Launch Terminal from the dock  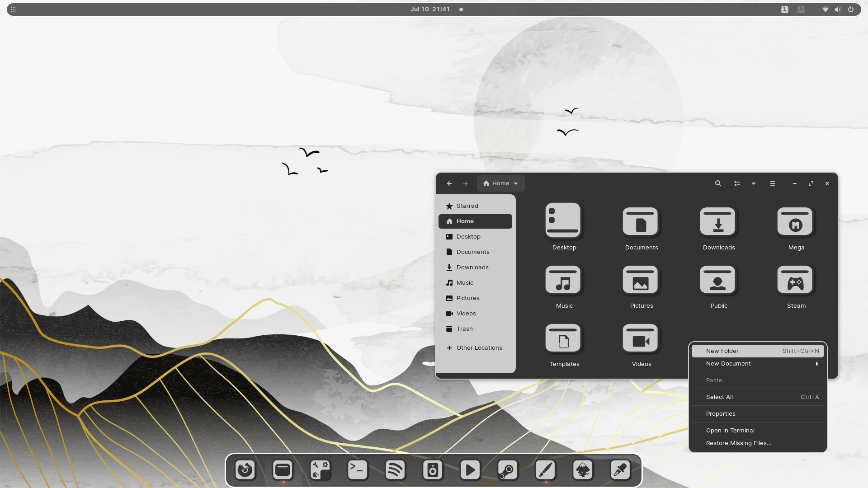(358, 470)
